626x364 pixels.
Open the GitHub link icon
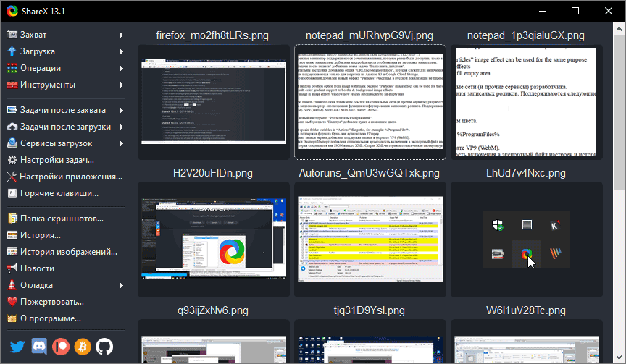pyautogui.click(x=104, y=347)
